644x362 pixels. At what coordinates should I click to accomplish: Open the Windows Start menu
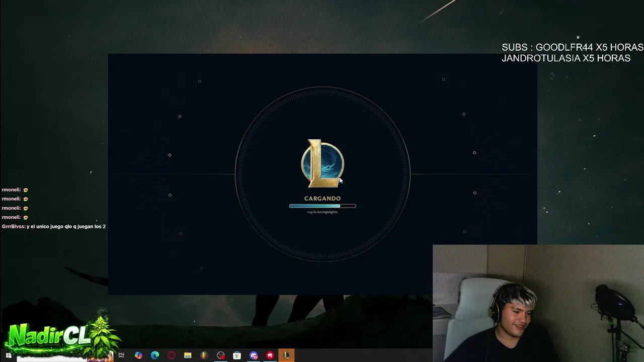[x=9, y=355]
